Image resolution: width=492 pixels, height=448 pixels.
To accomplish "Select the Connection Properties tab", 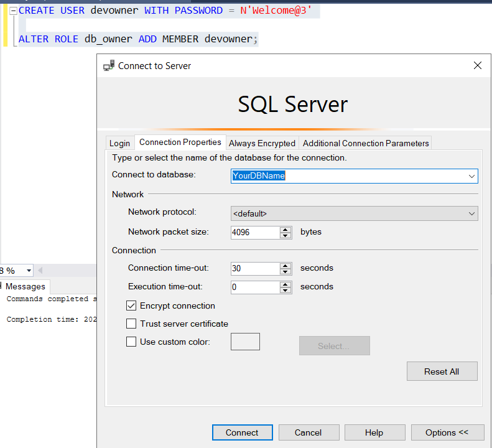I will coord(180,142).
